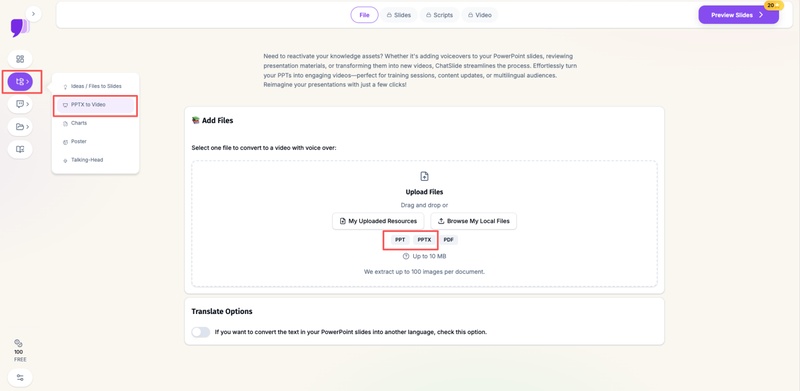800x391 pixels.
Task: Select Talking-Head in the flyout menu
Action: pyautogui.click(x=95, y=160)
